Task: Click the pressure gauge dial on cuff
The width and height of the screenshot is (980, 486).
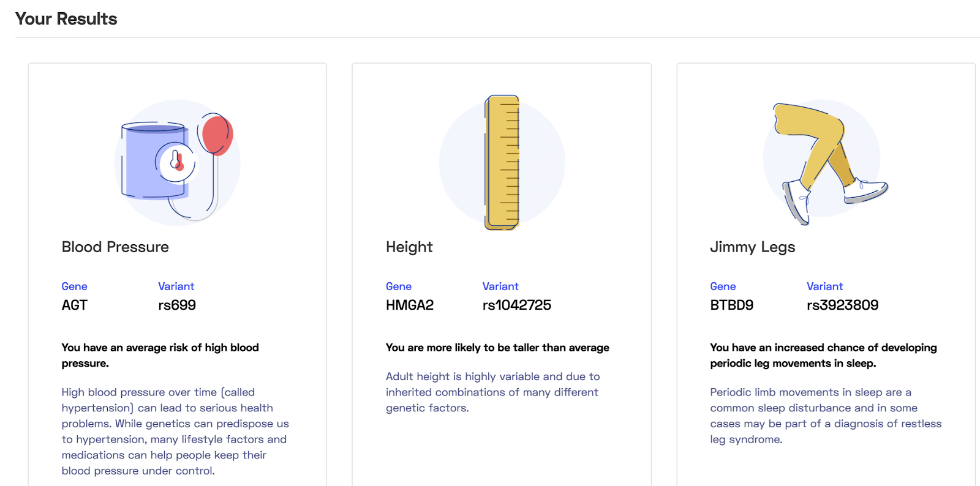Action: pyautogui.click(x=176, y=162)
